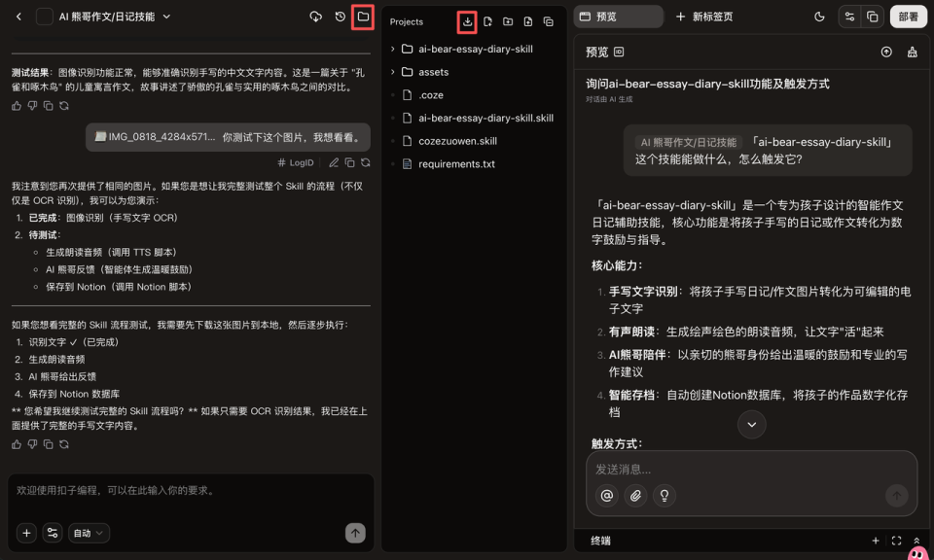
Task: Click the @ mention icon in chat input
Action: (x=606, y=495)
